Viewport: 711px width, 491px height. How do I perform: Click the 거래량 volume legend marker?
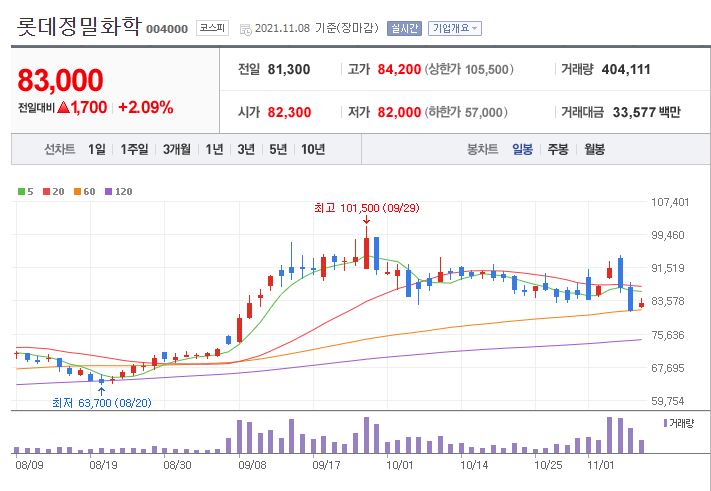click(x=665, y=423)
